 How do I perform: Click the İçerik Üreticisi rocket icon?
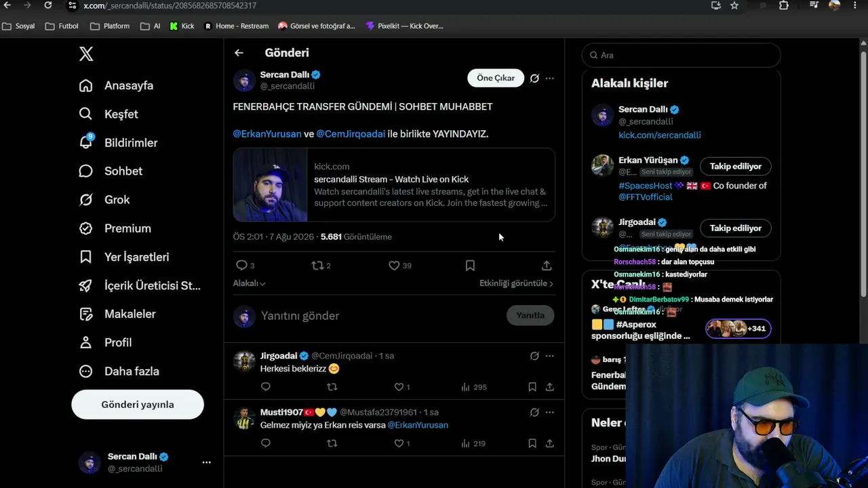pyautogui.click(x=85, y=285)
